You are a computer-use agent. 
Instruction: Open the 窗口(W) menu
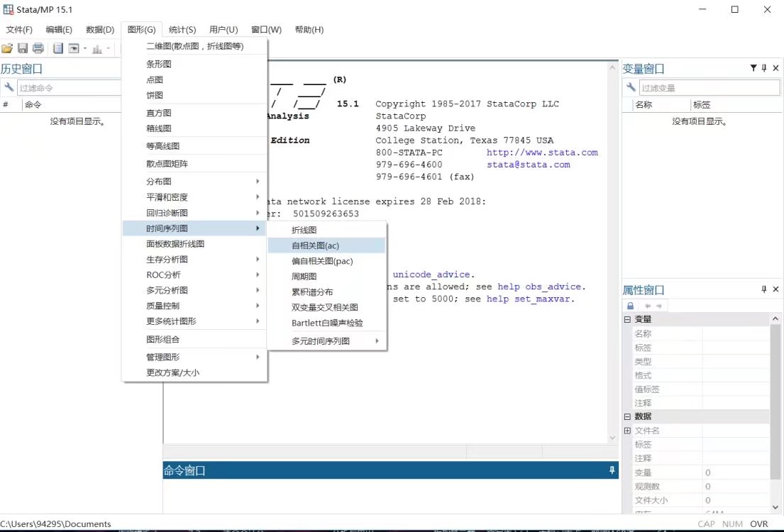pyautogui.click(x=266, y=30)
